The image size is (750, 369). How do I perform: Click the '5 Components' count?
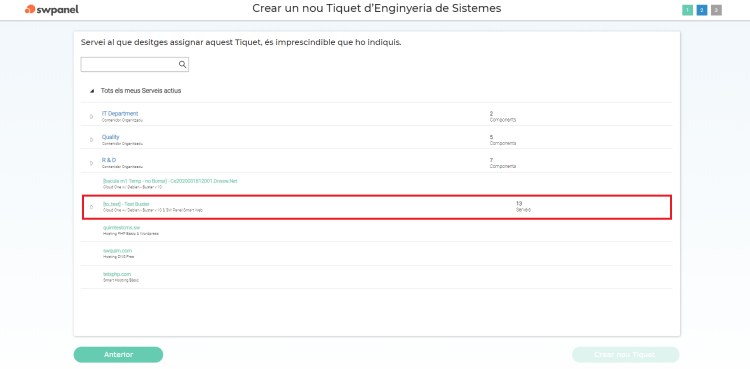pyautogui.click(x=503, y=140)
